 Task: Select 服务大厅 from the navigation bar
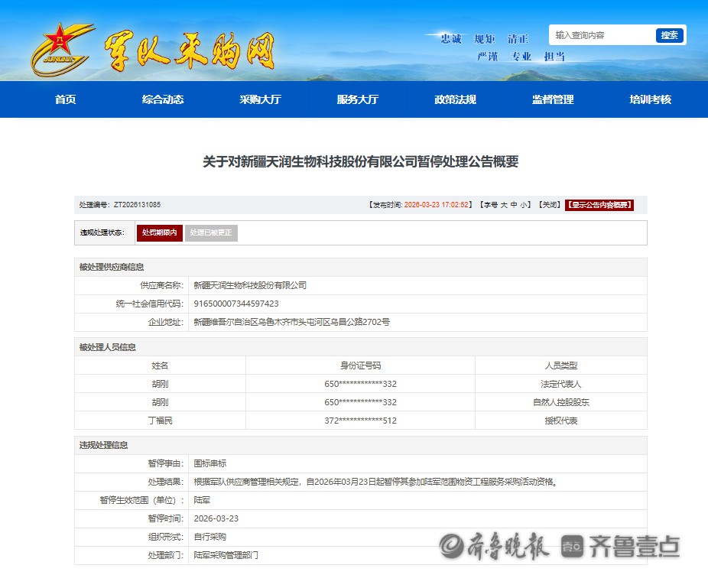coord(358,99)
